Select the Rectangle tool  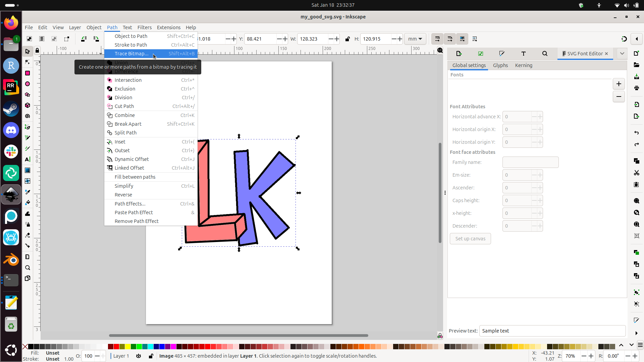pos(28,73)
